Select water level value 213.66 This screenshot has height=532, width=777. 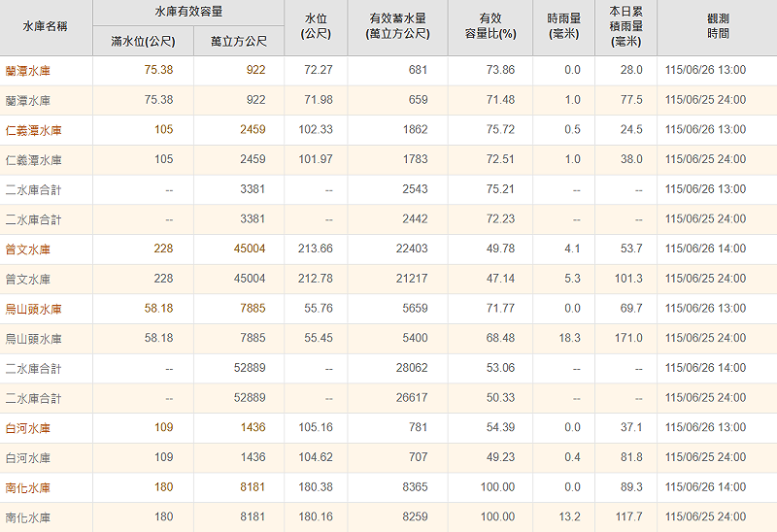pyautogui.click(x=316, y=249)
